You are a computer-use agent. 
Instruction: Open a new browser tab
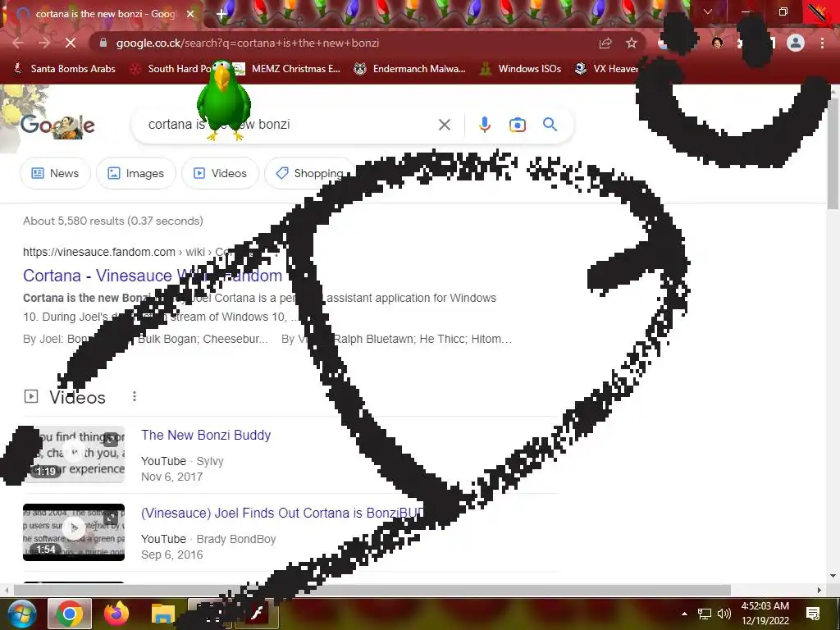[221, 14]
